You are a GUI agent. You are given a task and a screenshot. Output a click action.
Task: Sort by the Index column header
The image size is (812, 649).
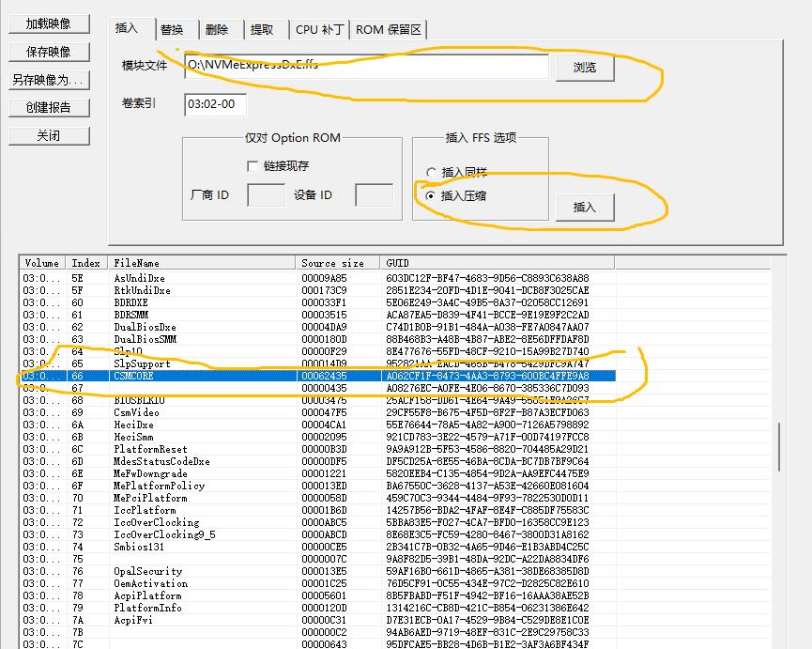[x=86, y=263]
